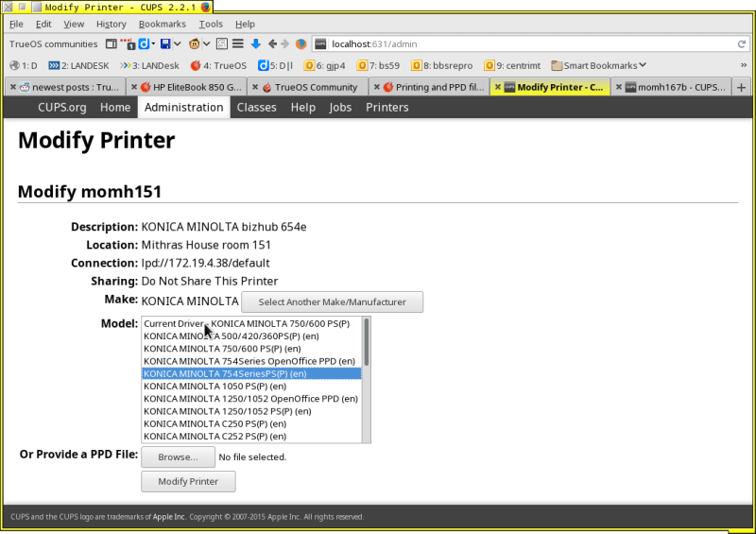Screen dimensions: 756x534
Task: Click the boxed 'S' NoScript icon
Action: pyautogui.click(x=222, y=43)
